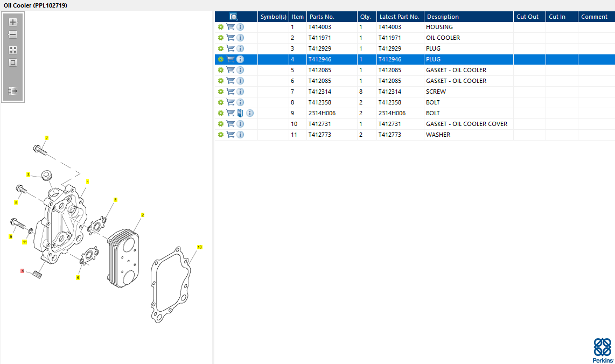The width and height of the screenshot is (615, 364).
Task: Sort by Latest Part No. column header
Action: coord(400,17)
